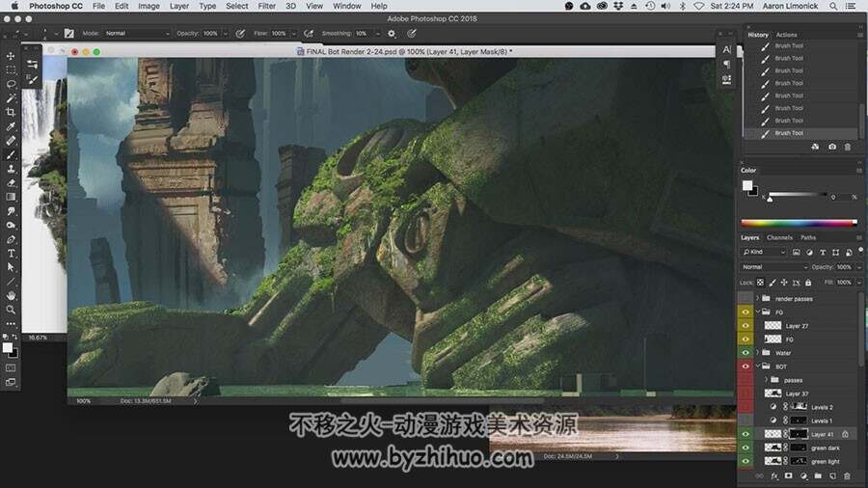The image size is (868, 488).
Task: Select the Line tool
Action: click(x=11, y=282)
